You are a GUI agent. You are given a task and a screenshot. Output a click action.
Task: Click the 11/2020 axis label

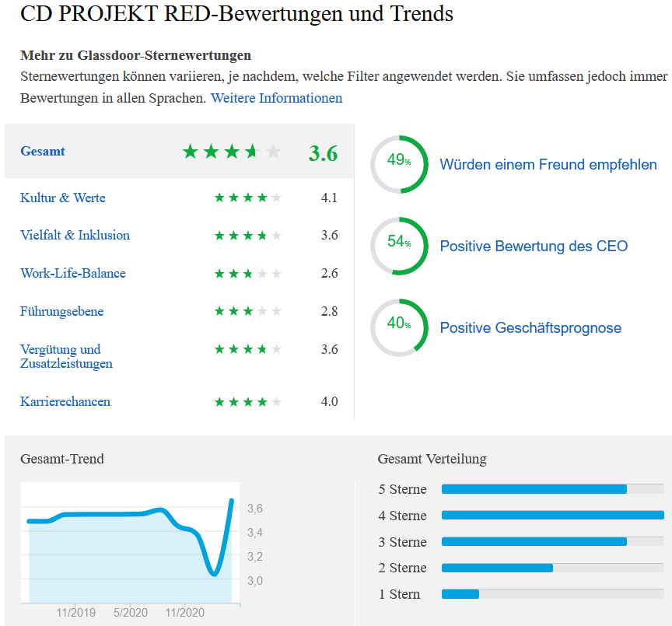(x=184, y=612)
